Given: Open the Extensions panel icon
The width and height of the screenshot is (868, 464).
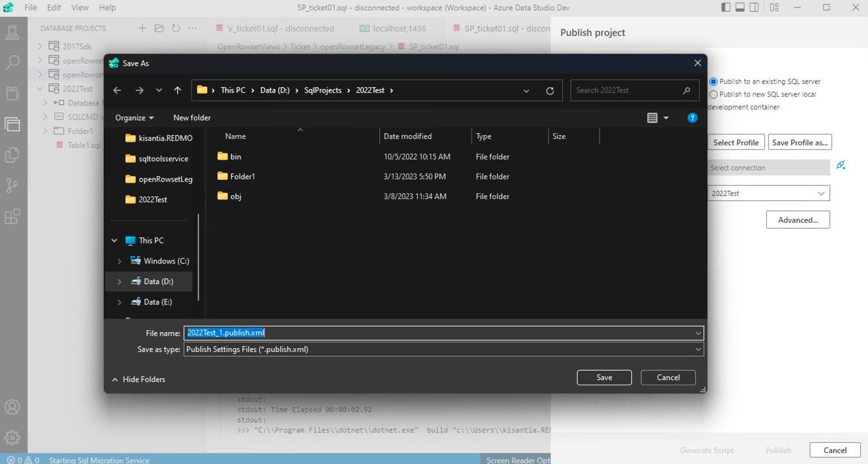Looking at the screenshot, I should [x=13, y=216].
